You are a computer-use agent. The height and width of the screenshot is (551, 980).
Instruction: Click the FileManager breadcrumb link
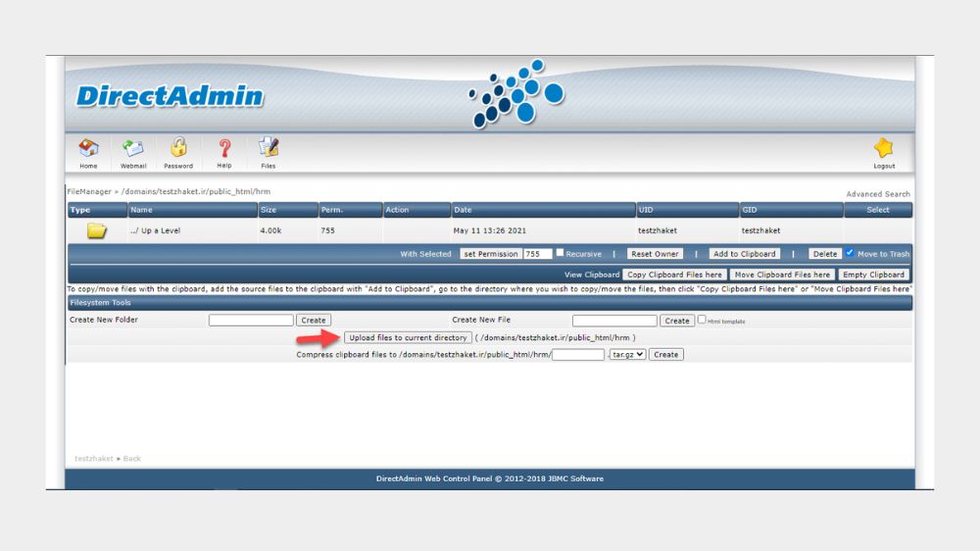pos(89,191)
